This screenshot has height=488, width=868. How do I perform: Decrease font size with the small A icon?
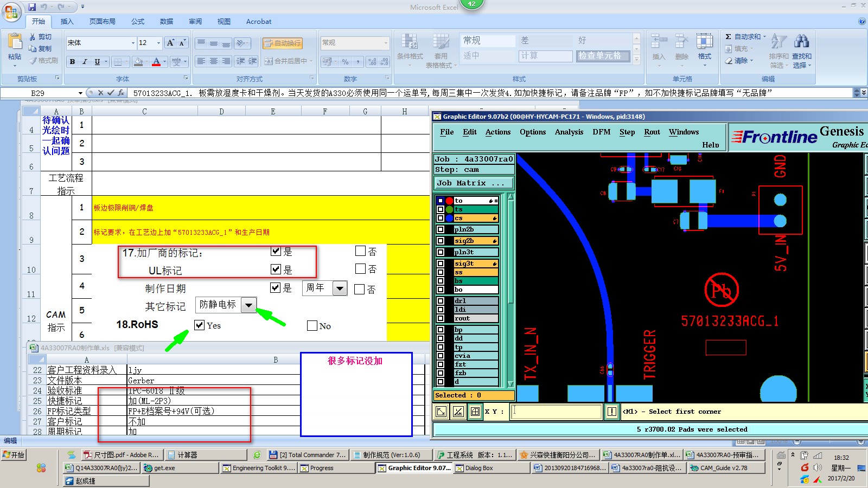[x=182, y=43]
